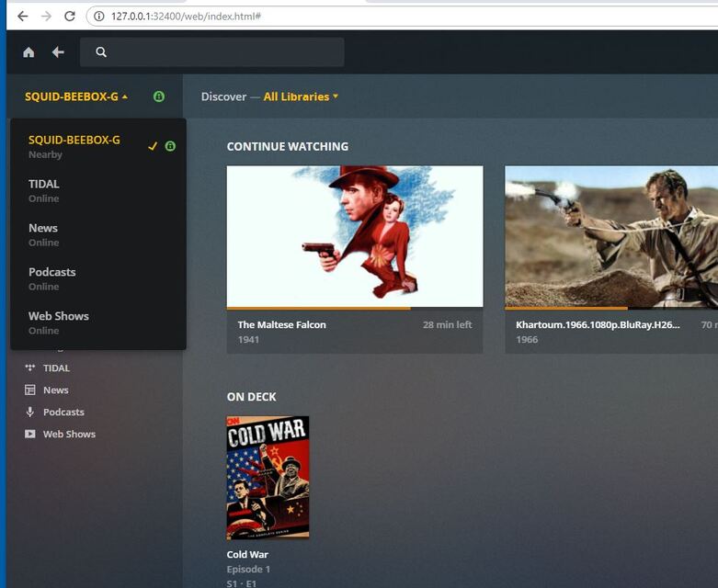The height and width of the screenshot is (588, 718).
Task: Click the 1966 year text
Action: (x=527, y=340)
